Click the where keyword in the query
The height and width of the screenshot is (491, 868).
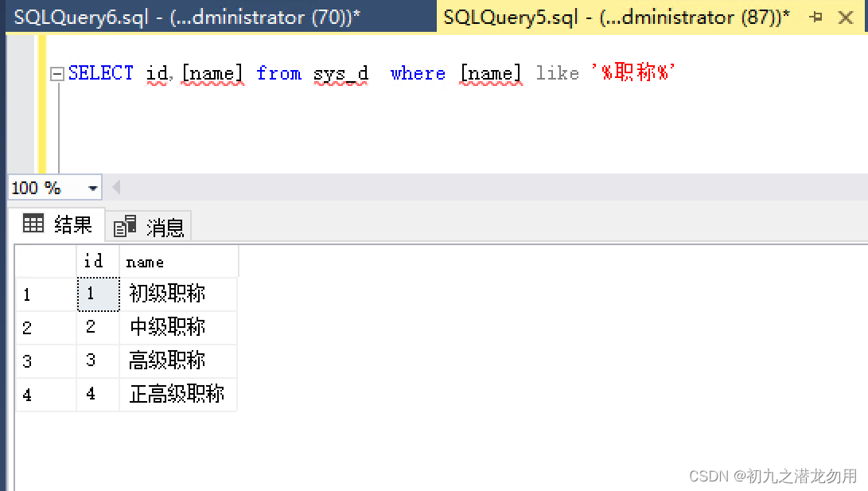pyautogui.click(x=418, y=73)
